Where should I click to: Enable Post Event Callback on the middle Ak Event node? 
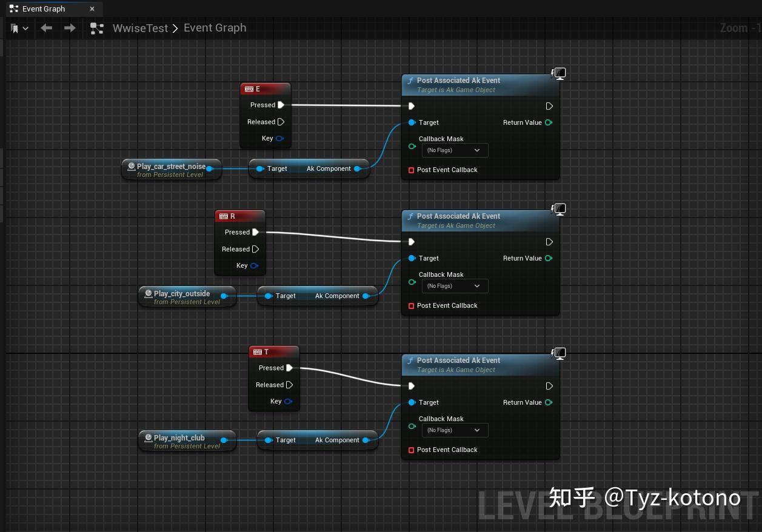pos(411,306)
